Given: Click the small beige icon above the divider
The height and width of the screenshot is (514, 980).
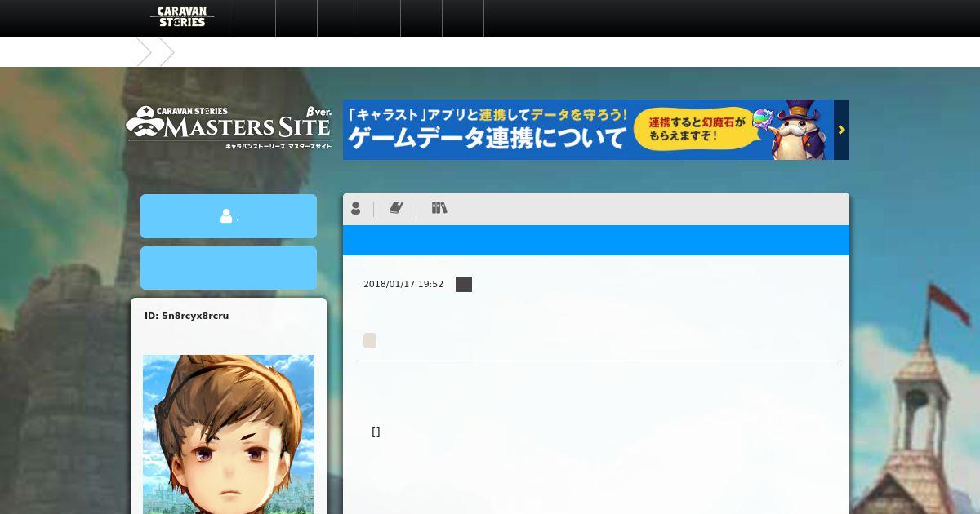Looking at the screenshot, I should coord(370,341).
